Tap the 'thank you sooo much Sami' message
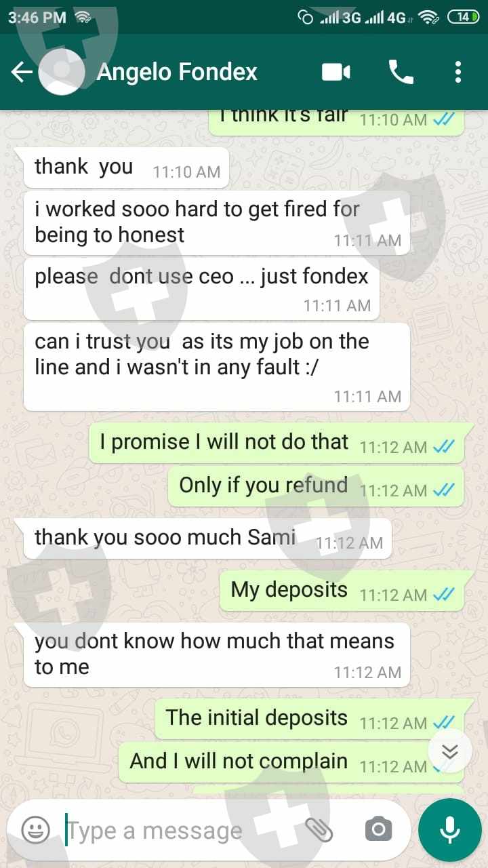 (x=207, y=538)
